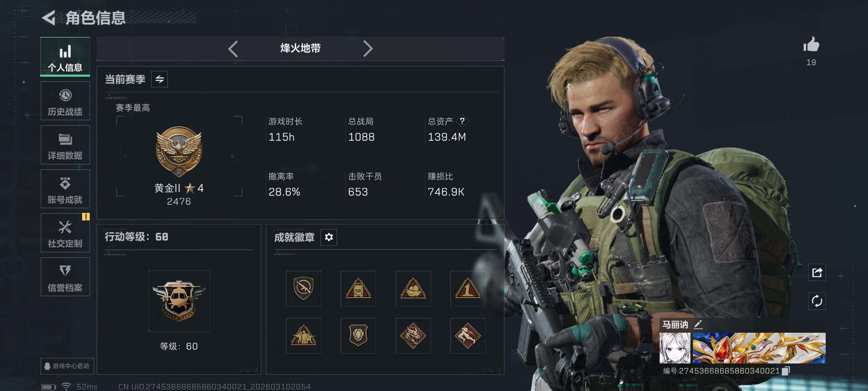This screenshot has height=391, width=868.
Task: Click the player avatar portrait
Action: pyautogui.click(x=675, y=348)
